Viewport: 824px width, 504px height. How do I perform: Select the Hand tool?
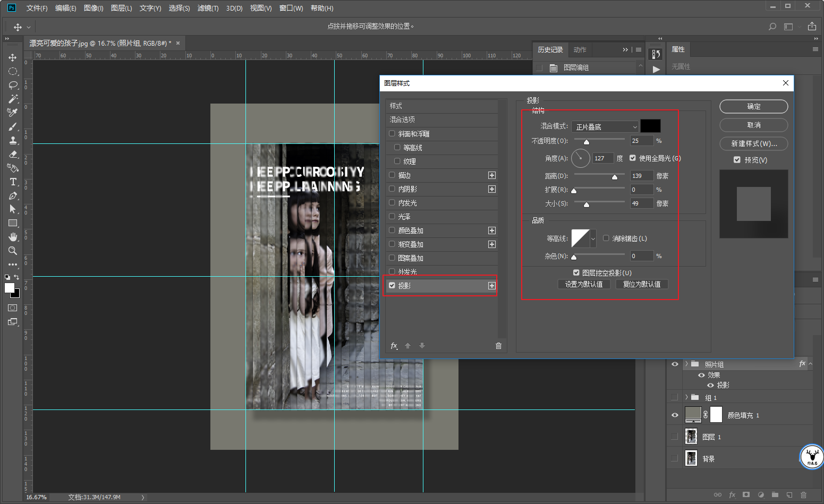[13, 237]
